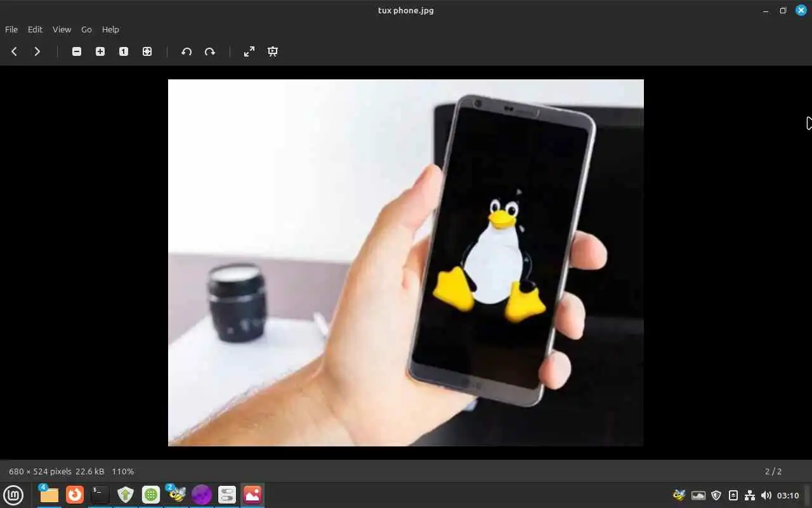Image resolution: width=812 pixels, height=508 pixels.
Task: Switch to the bee app in taskbar
Action: [176, 495]
